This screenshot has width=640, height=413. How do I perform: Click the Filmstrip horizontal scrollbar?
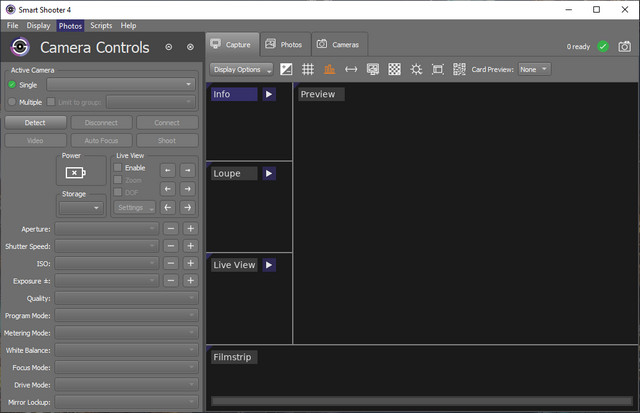point(420,401)
